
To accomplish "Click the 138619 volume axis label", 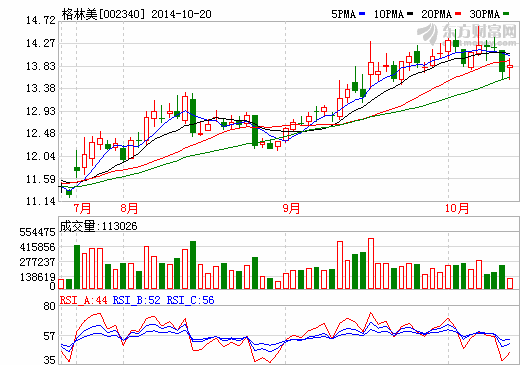I will [37, 277].
